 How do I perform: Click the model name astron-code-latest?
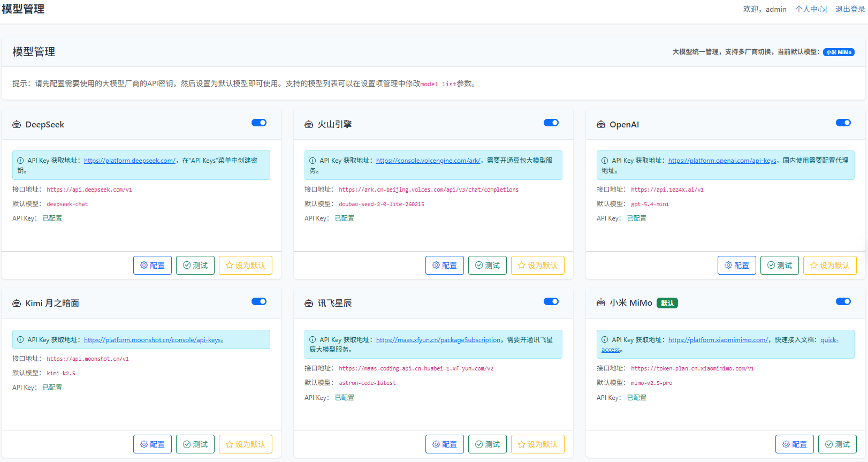[368, 383]
